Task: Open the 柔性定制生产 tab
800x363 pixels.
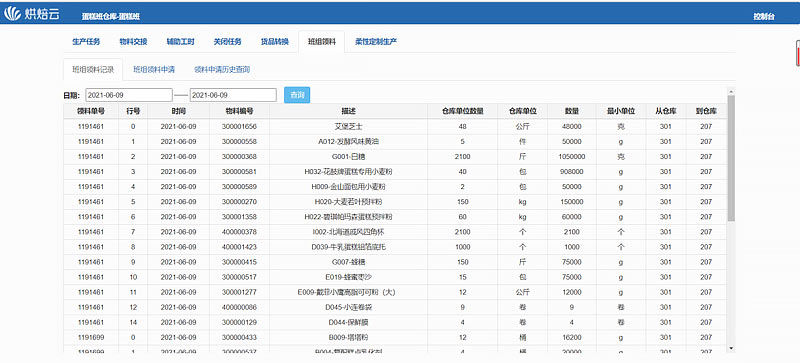Action: [x=376, y=42]
